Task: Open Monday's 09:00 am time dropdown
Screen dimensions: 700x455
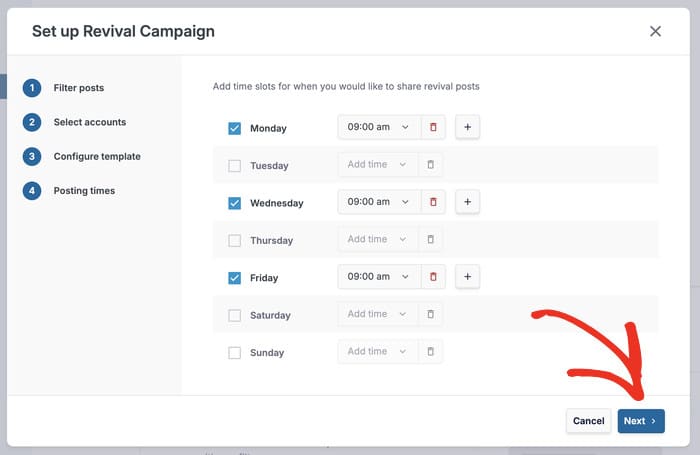Action: point(378,127)
